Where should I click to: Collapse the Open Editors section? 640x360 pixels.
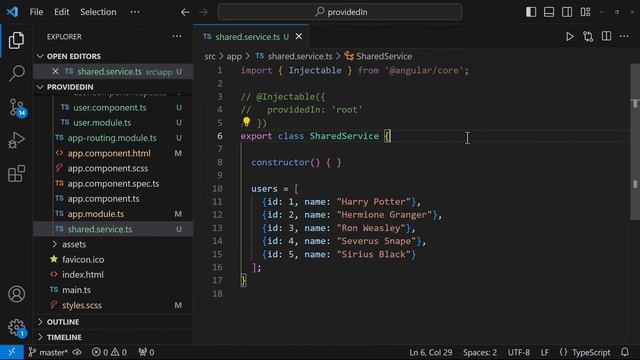coord(73,56)
